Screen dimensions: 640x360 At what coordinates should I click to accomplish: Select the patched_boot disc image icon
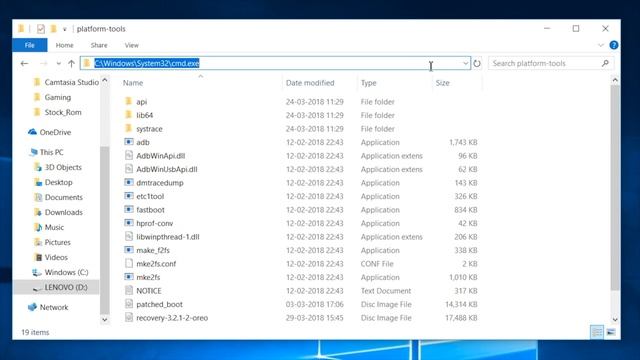pyautogui.click(x=129, y=304)
